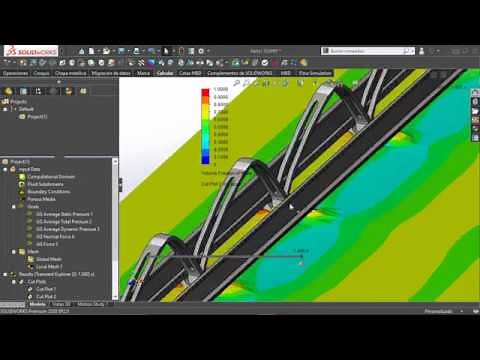This screenshot has height=360, width=480.
Task: Click the blue bottom of the color legend bar
Action: (205, 159)
